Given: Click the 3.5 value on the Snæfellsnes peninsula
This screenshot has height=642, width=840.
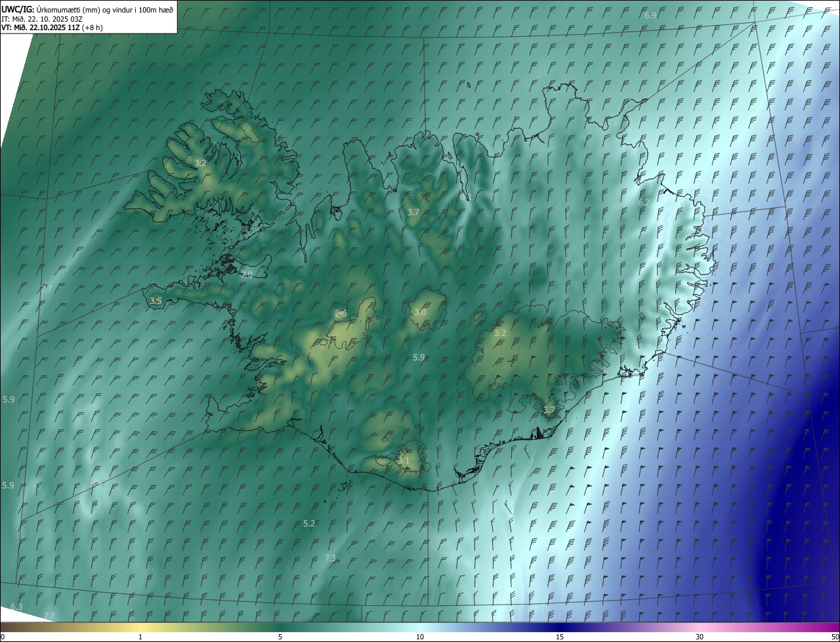Looking at the screenshot, I should pos(156,301).
